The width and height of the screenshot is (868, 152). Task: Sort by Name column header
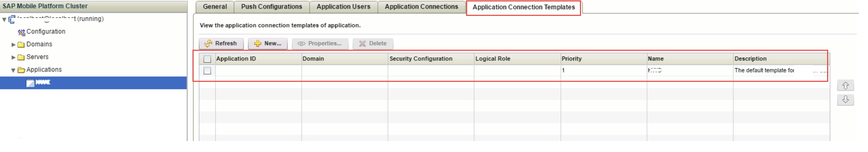coord(690,59)
